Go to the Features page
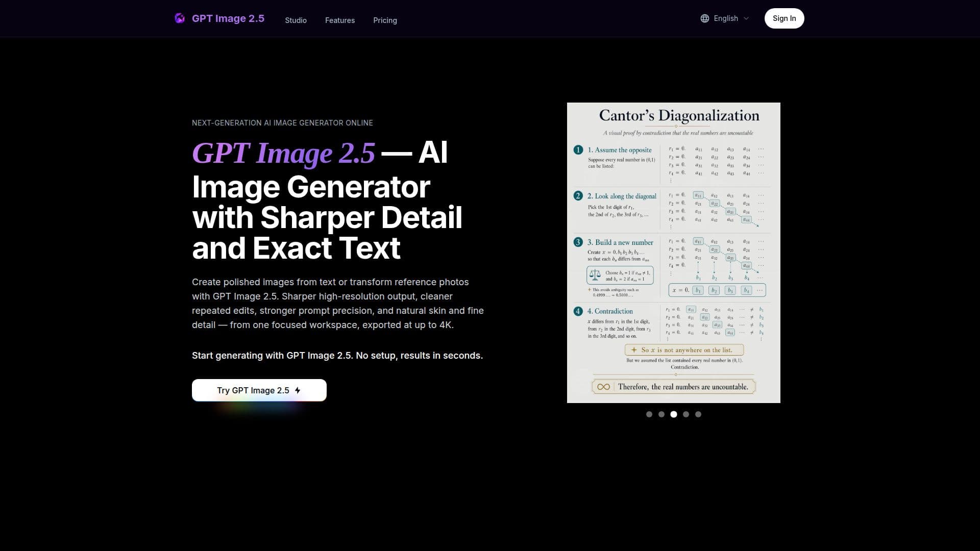 click(340, 20)
